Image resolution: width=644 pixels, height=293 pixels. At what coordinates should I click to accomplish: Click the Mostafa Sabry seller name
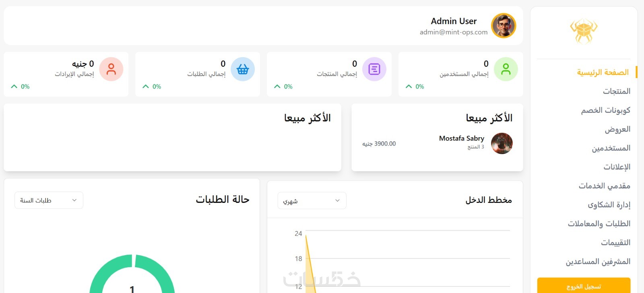pos(462,138)
